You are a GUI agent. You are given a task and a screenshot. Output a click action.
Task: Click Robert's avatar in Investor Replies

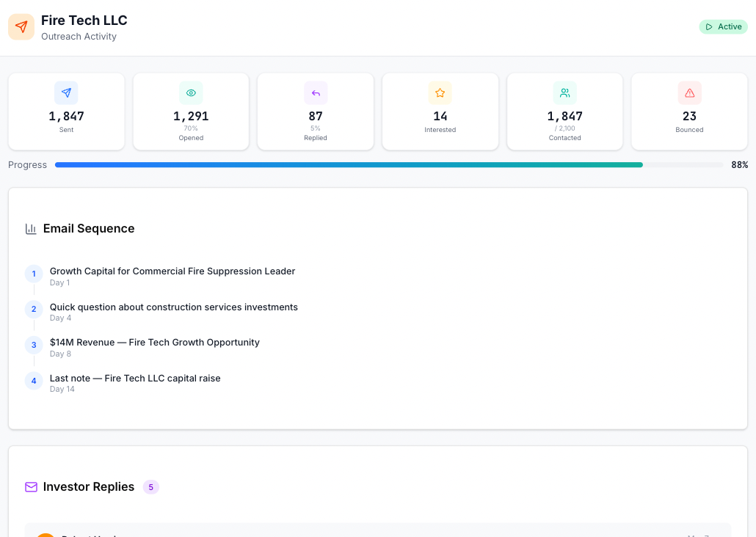coord(46,535)
